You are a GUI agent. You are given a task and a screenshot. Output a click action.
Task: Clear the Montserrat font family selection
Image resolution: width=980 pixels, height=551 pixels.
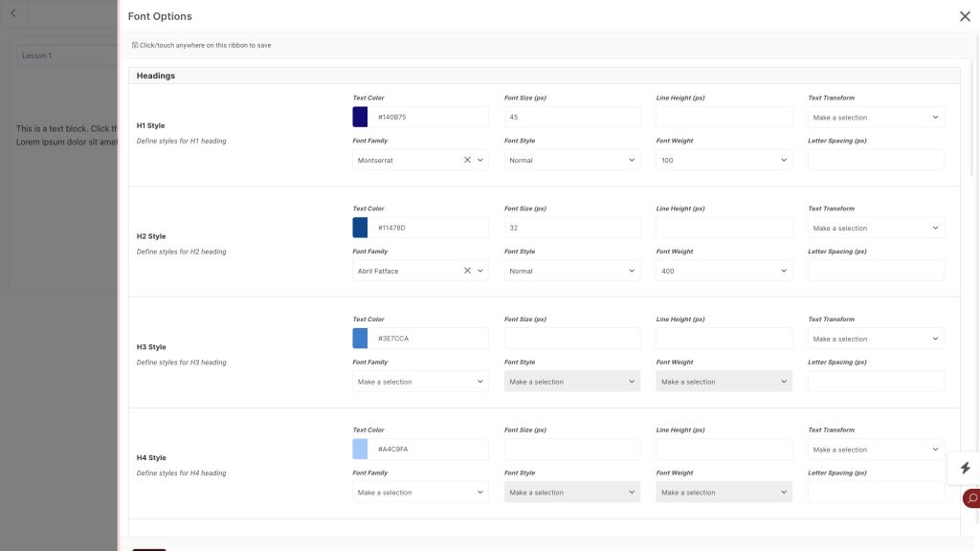pos(467,161)
